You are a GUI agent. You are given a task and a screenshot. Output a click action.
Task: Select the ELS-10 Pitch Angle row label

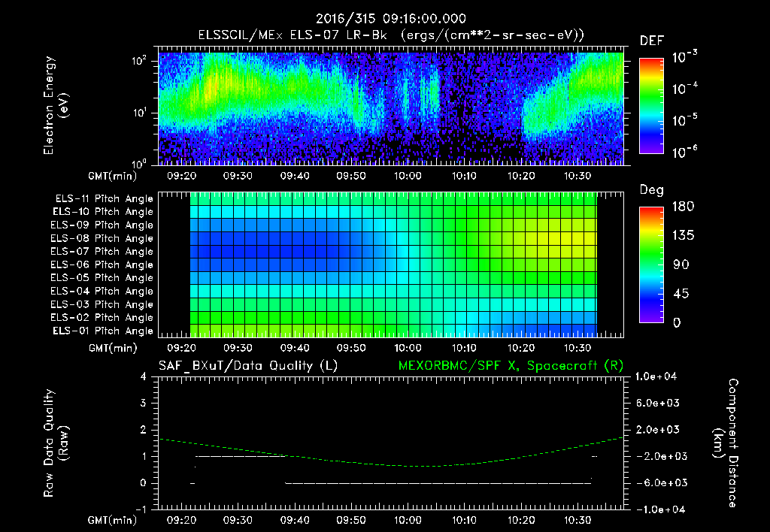pyautogui.click(x=103, y=212)
